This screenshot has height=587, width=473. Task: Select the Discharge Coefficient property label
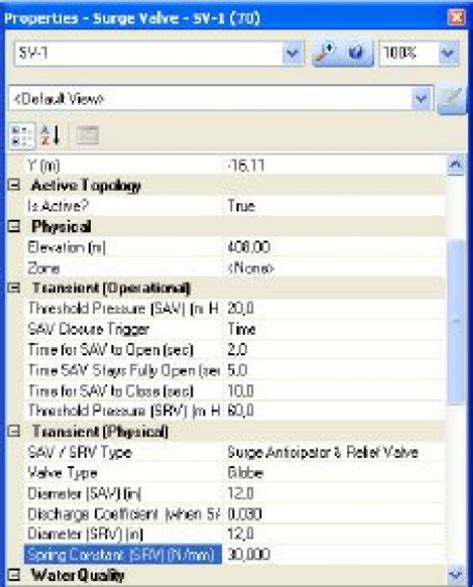click(123, 514)
